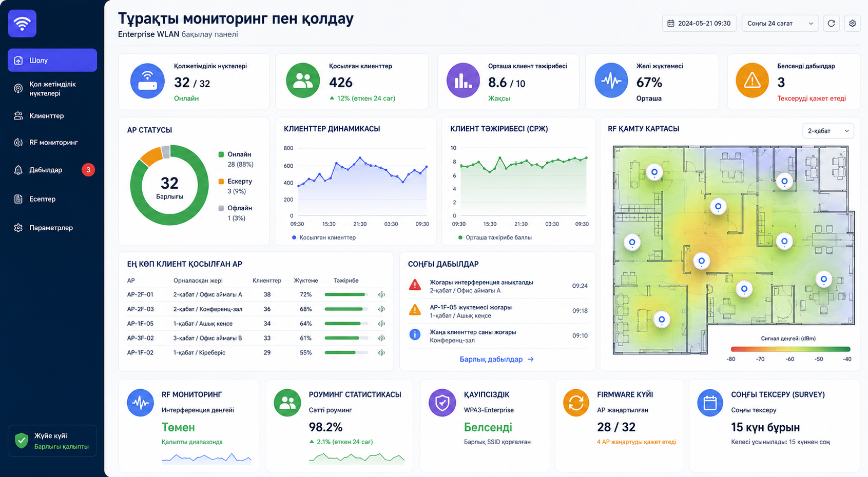The width and height of the screenshot is (868, 477).
Task: Click access point marker nearest heatmap center
Action: tap(702, 261)
